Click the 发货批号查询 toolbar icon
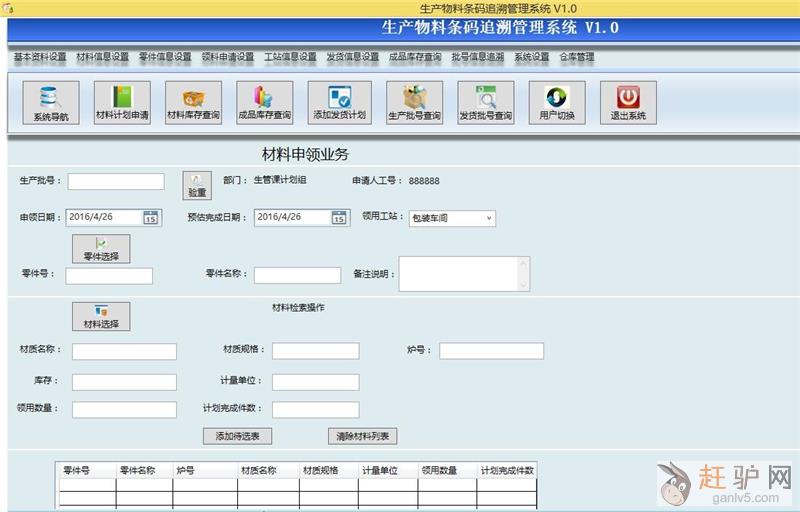This screenshot has height=512, width=800. 485,103
